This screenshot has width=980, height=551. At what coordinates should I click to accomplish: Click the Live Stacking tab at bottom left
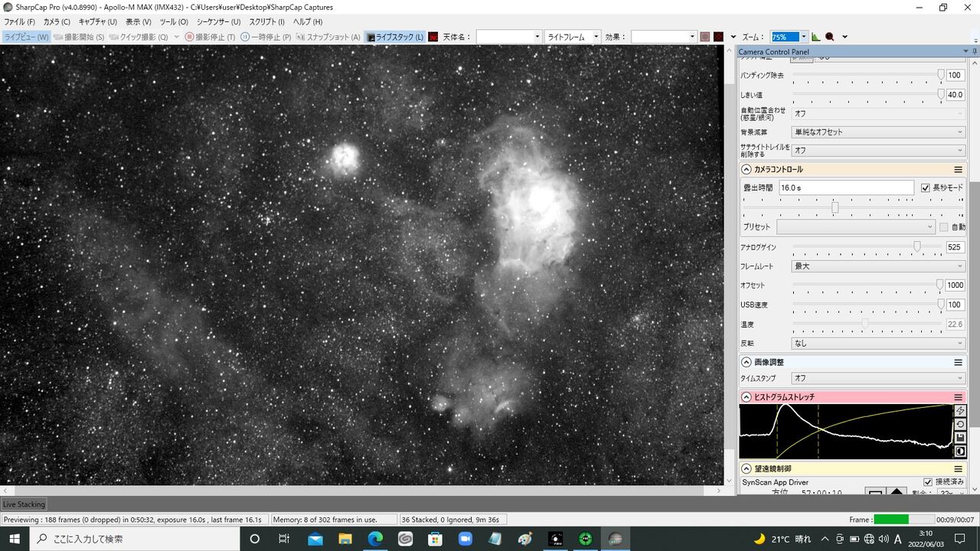(24, 504)
